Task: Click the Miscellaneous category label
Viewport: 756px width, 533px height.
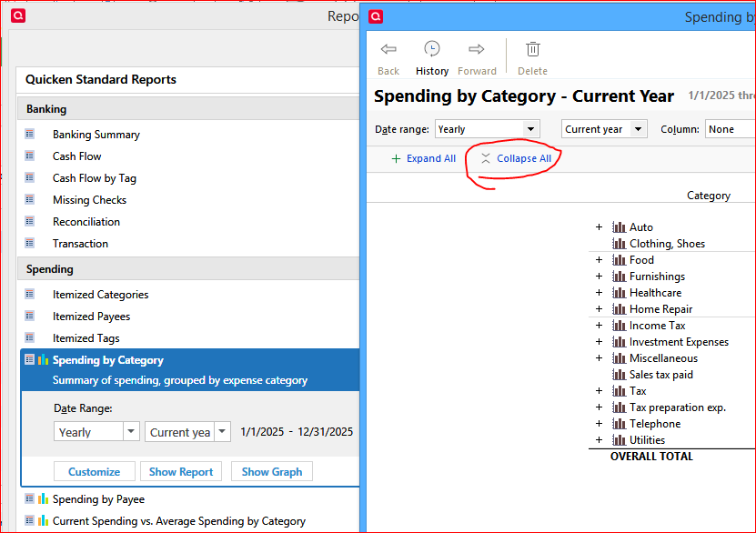Action: 663,358
